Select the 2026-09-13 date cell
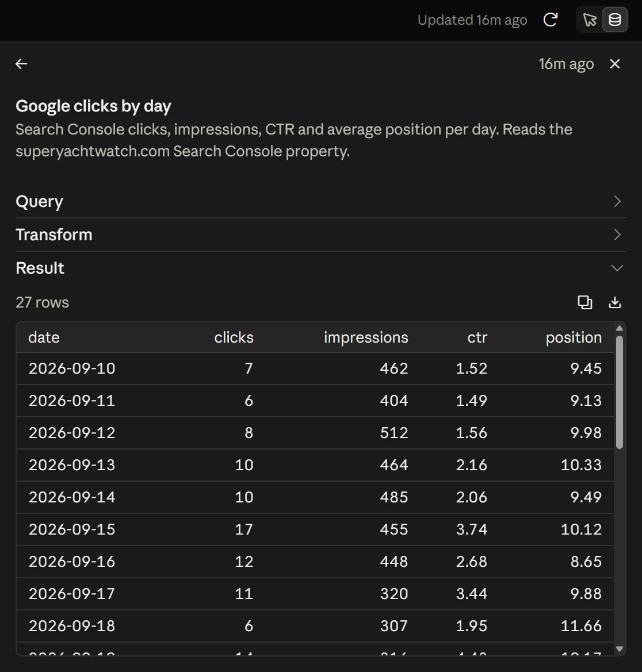This screenshot has height=672, width=642. tap(71, 465)
